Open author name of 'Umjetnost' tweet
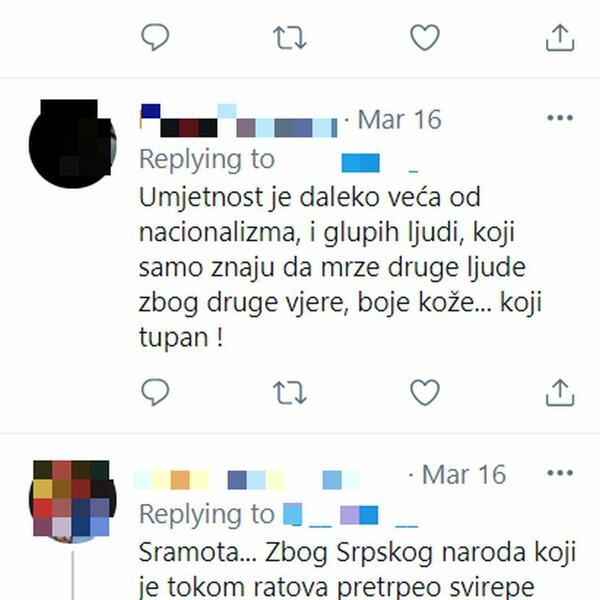 pos(239,121)
